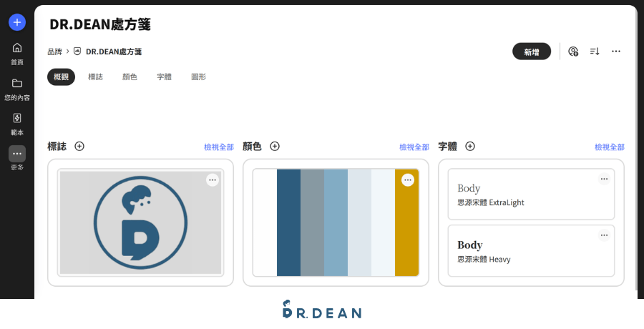Click the 思源宋體 Heavy font card

(531, 251)
